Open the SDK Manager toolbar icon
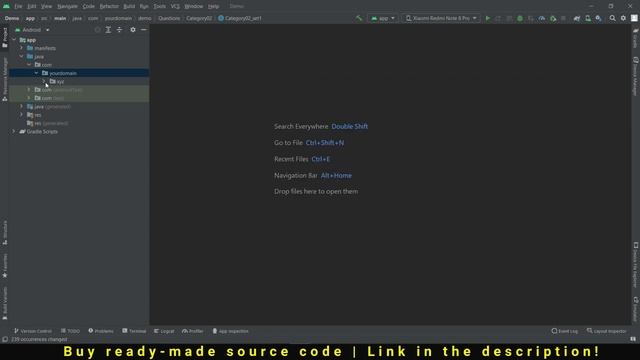 point(598,18)
